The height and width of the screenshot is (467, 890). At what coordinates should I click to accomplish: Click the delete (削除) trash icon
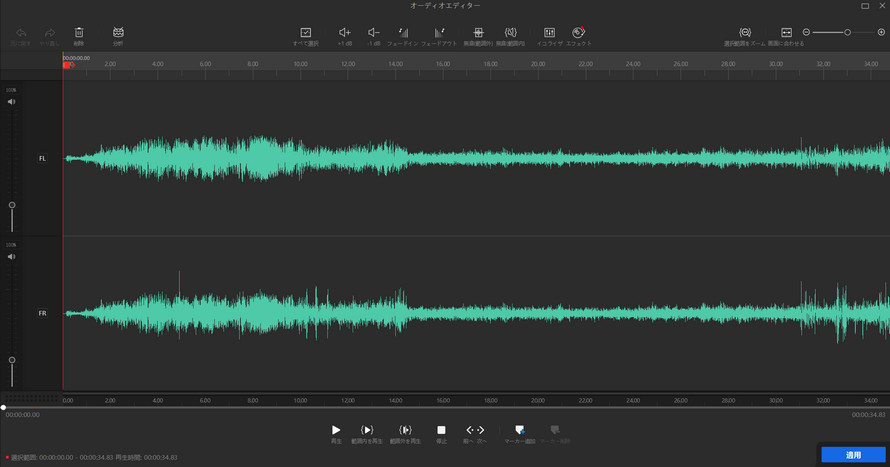tap(79, 33)
